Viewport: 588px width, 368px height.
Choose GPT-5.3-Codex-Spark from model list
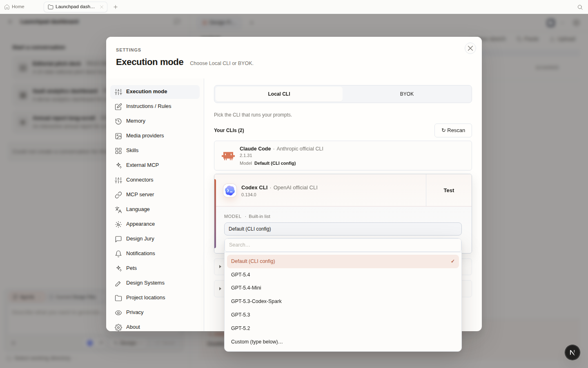[x=343, y=301]
